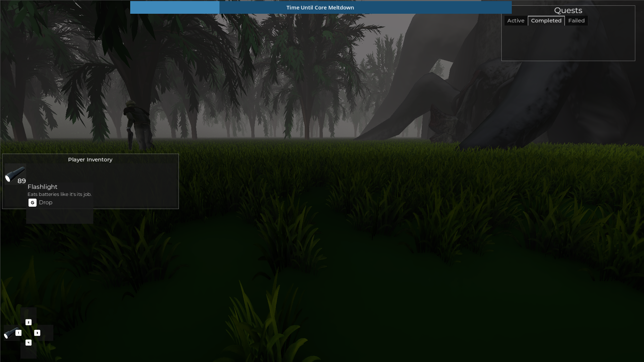Screen dimensions: 644x362
Task: Click the G key icon beside Drop
Action: pos(33,203)
